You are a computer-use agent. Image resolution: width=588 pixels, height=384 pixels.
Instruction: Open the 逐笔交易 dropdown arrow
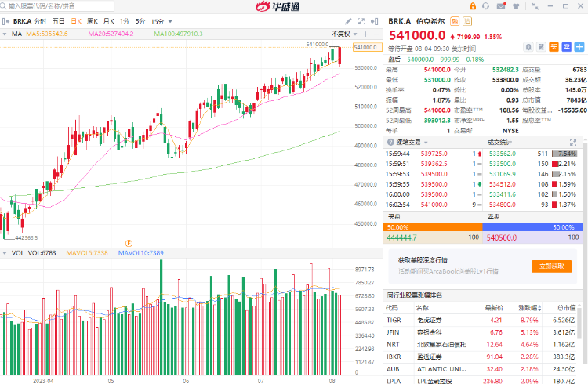tap(426, 143)
